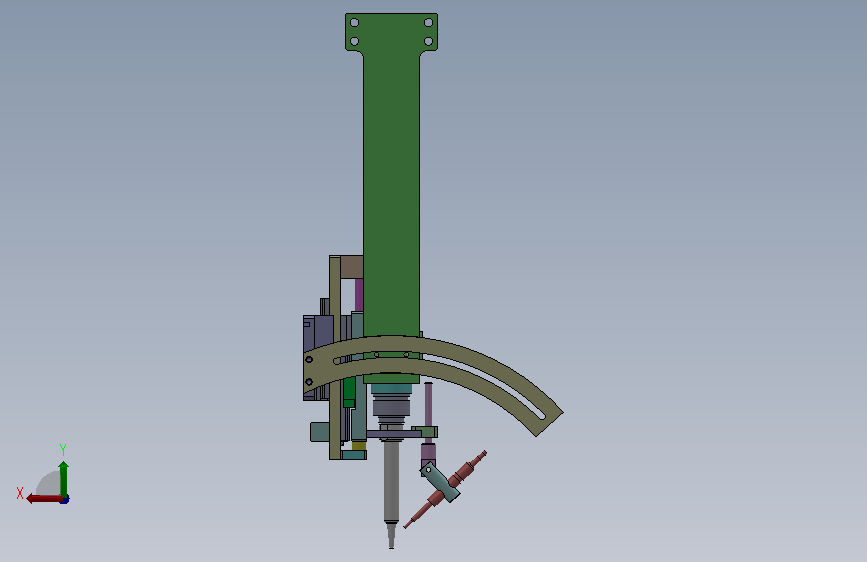This screenshot has width=867, height=562.
Task: Click the bottom-right hole on the green mounting plate
Action: 429,41
